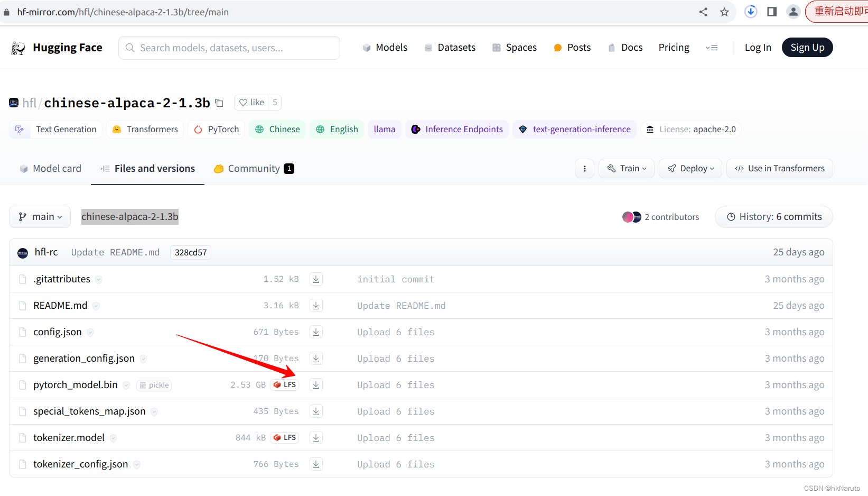Click the Log In link
The width and height of the screenshot is (868, 496).
pos(758,48)
